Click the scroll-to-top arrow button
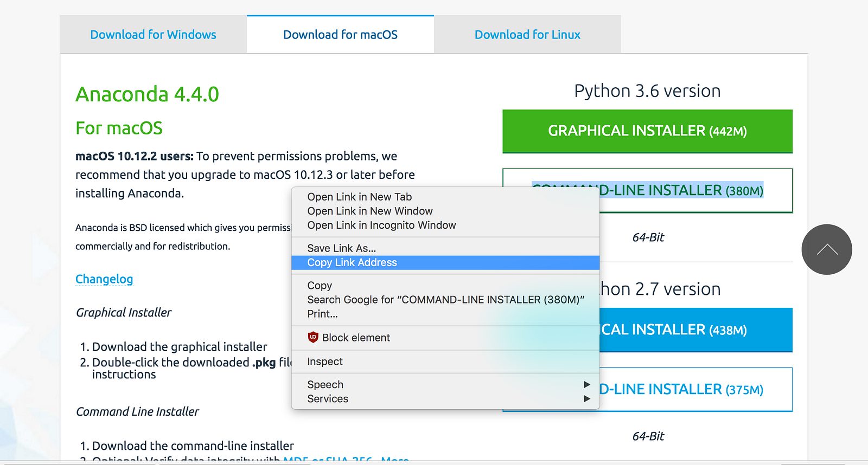 (x=827, y=249)
